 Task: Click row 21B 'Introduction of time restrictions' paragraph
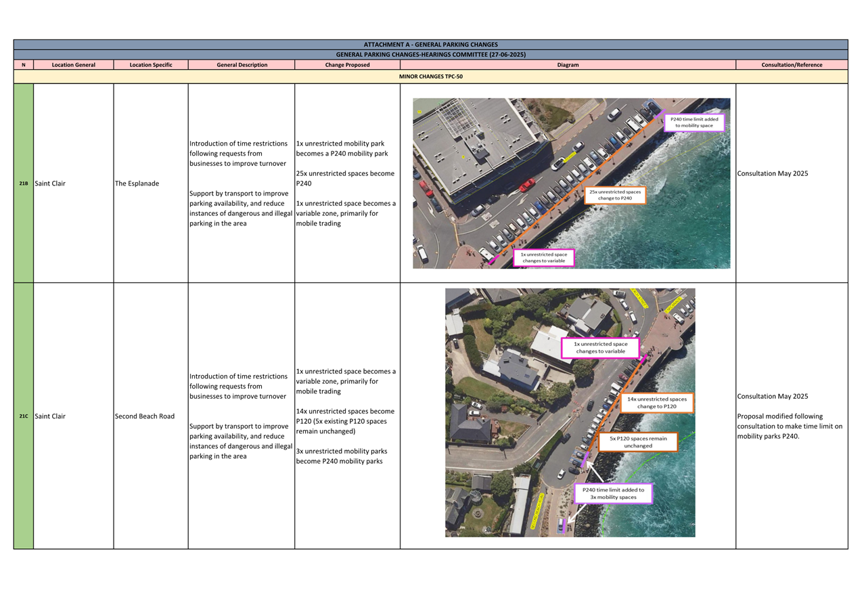[x=238, y=154]
